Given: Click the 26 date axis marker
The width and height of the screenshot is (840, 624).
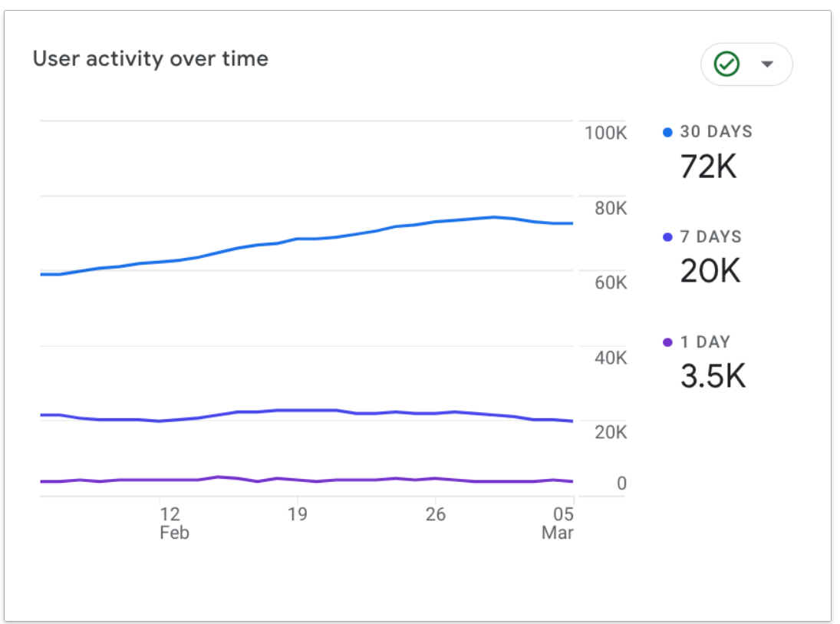Looking at the screenshot, I should (436, 514).
